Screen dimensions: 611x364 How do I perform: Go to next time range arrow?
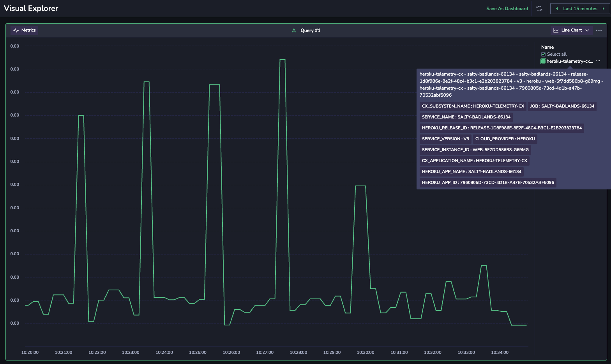tap(604, 9)
